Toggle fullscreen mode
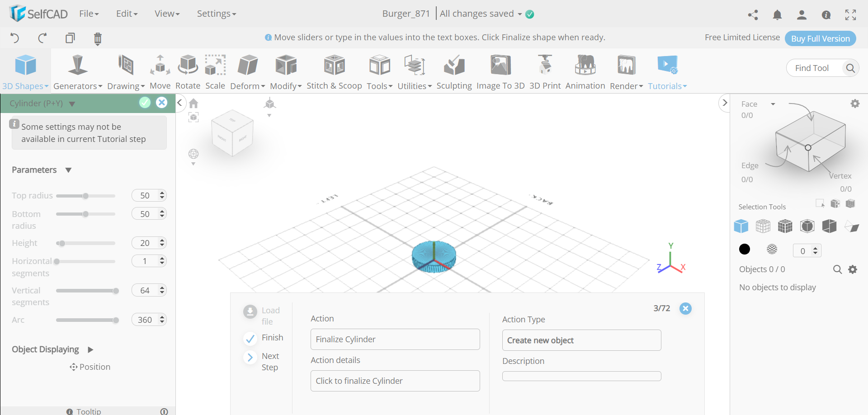Screen dimensions: 868x415 click(850, 15)
